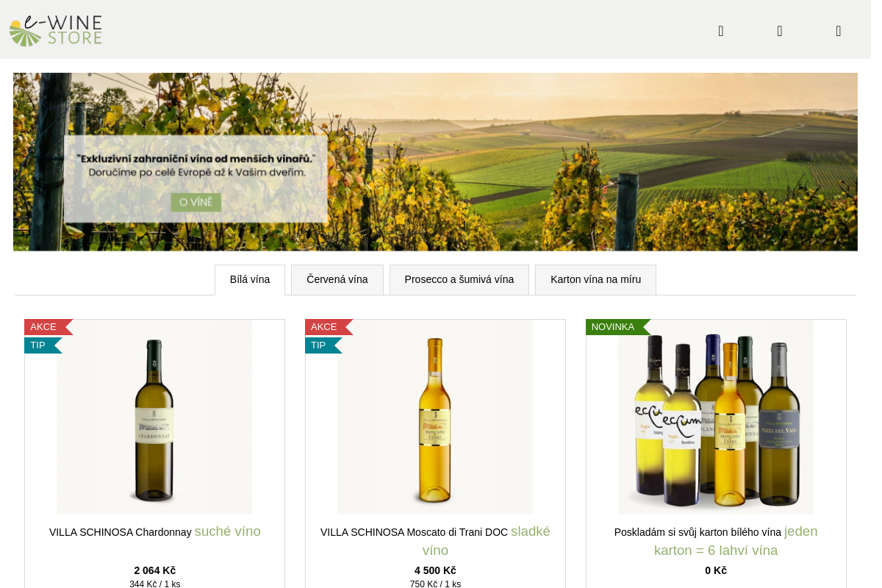Click the 0 Kč price on carton card

[x=716, y=570]
